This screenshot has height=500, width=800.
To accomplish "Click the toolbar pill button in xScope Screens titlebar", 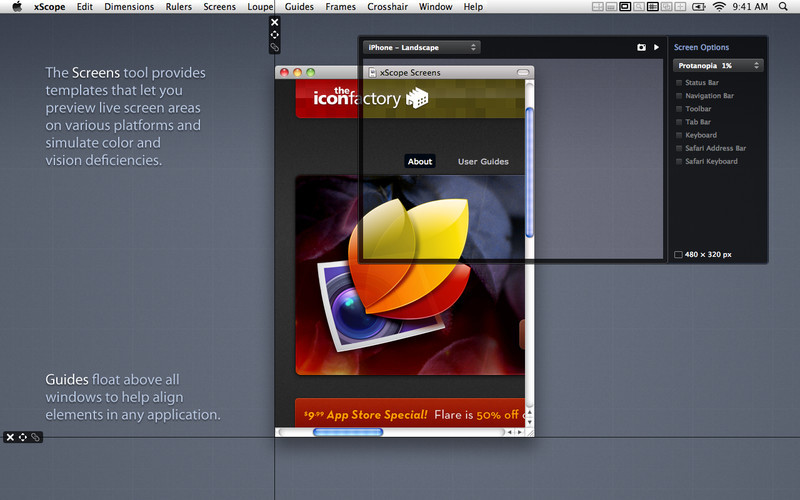I will (x=523, y=72).
